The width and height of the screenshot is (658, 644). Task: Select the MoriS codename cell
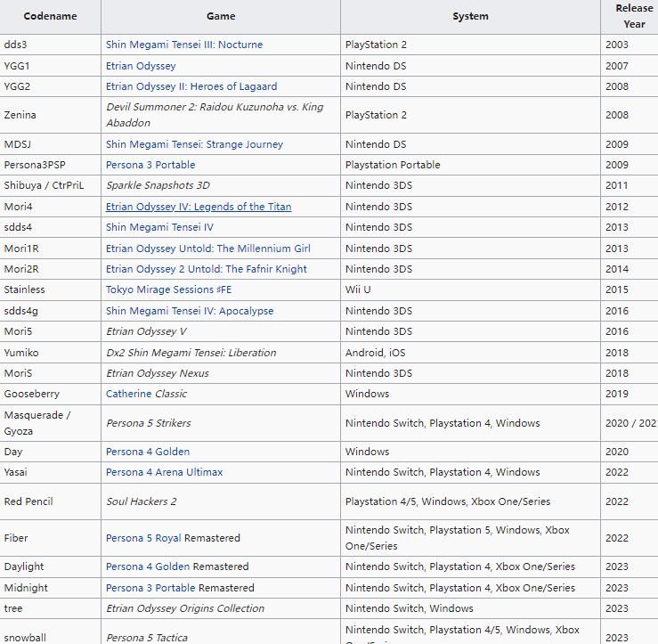point(51,373)
